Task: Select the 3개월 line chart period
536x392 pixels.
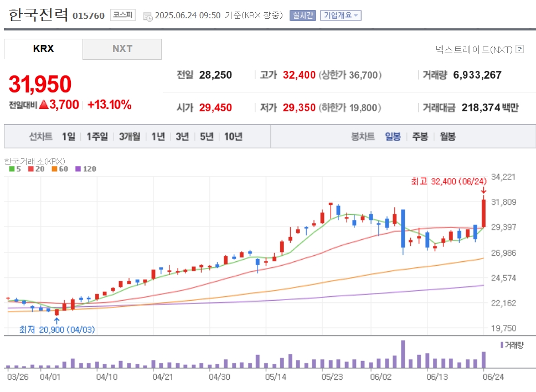Action: (x=129, y=137)
